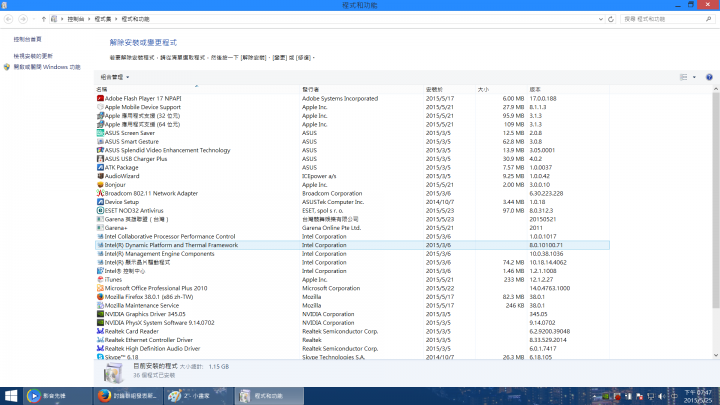Go up one folder level arrow
This screenshot has width=720, height=405.
[44, 19]
